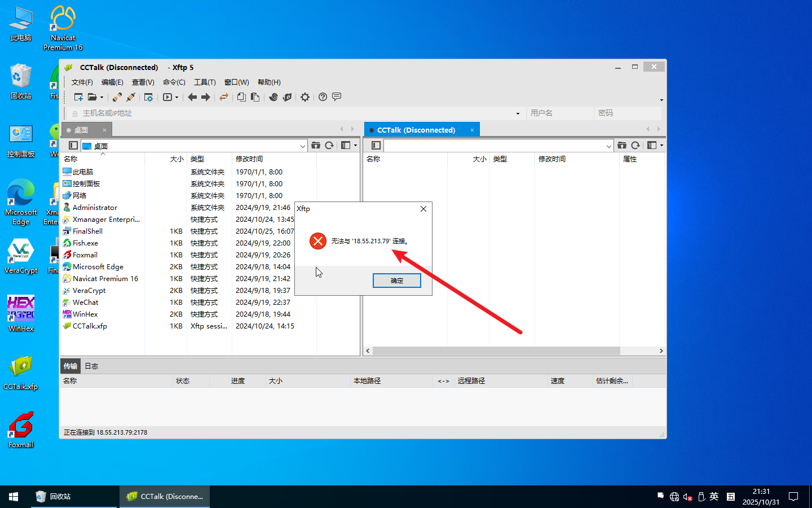The image size is (812, 508).
Task: Expand the local 桌面 path dropdown
Action: (302, 146)
